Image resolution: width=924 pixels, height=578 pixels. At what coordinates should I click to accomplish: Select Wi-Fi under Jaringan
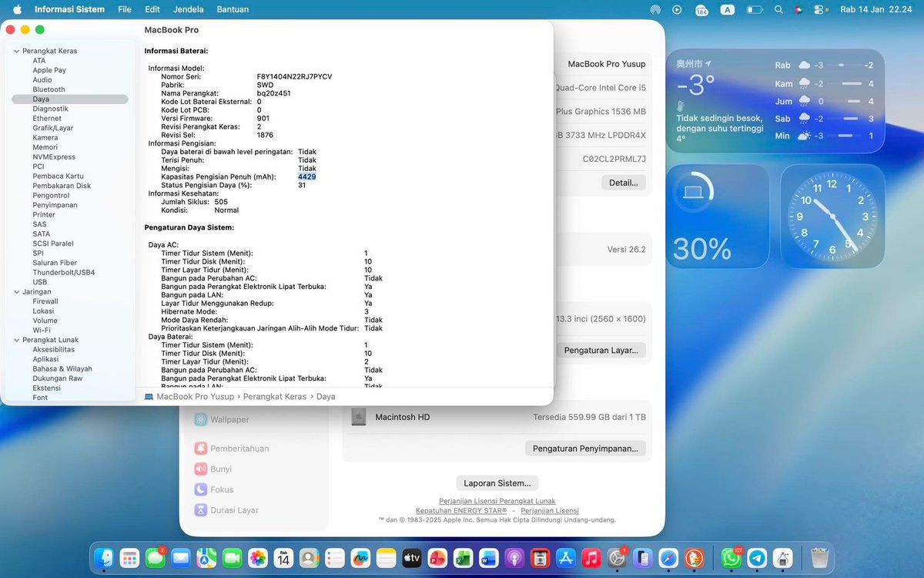tap(42, 331)
